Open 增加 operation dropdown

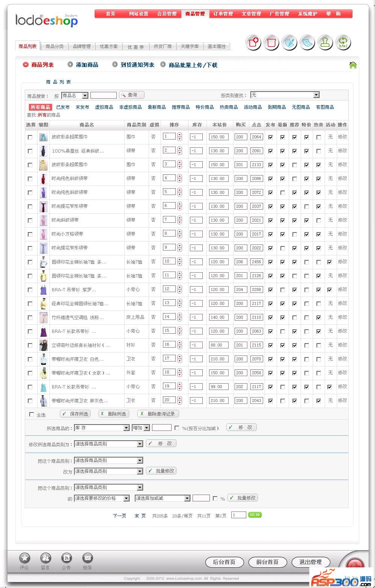click(141, 428)
